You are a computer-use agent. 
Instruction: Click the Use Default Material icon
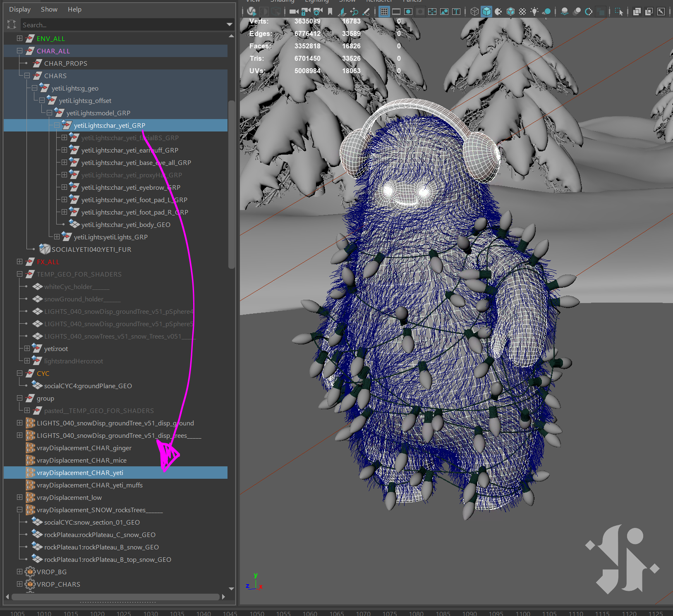498,12
